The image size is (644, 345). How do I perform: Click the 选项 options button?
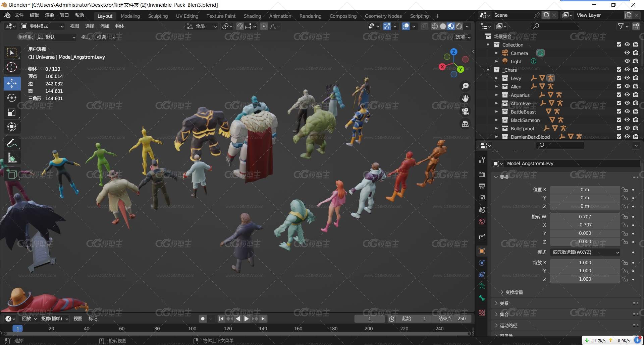coord(463,37)
